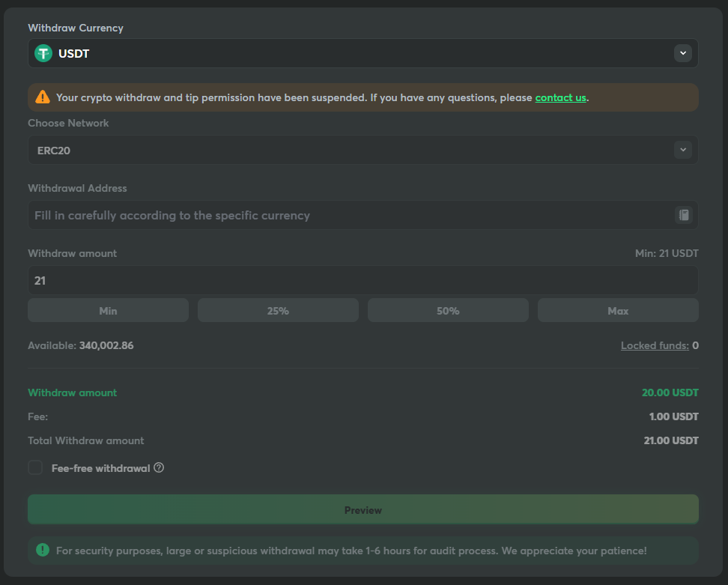Expand the Withdraw Currency dropdown arrow
Viewport: 728px width, 585px height.
pos(682,53)
